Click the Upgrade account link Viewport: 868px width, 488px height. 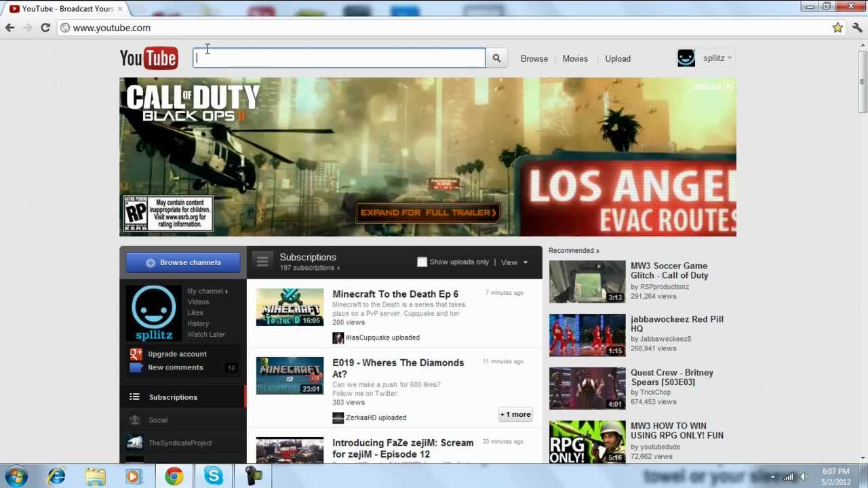pos(177,354)
